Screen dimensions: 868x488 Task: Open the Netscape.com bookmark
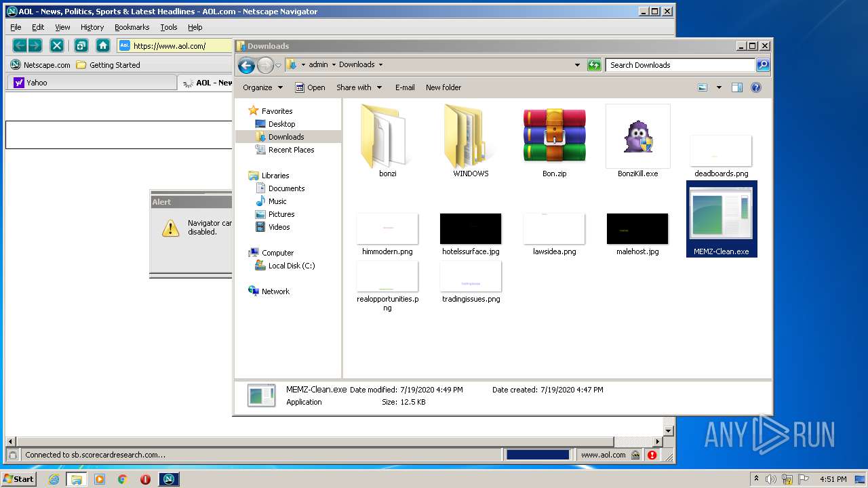click(x=41, y=65)
